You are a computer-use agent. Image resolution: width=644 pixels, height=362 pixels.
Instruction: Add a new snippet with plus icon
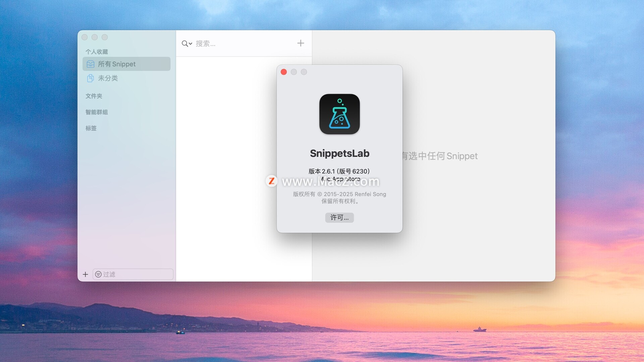301,43
